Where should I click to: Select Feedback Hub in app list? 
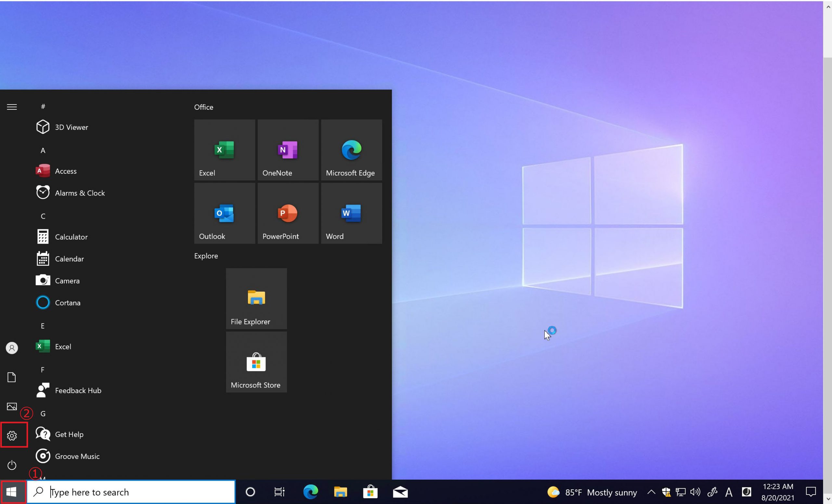tap(78, 390)
